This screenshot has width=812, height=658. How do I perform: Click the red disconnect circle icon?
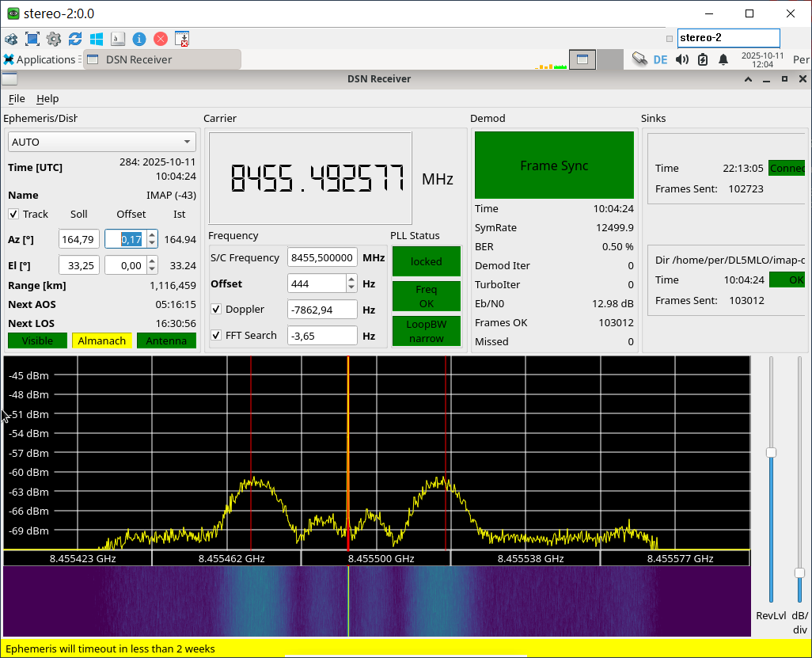161,39
